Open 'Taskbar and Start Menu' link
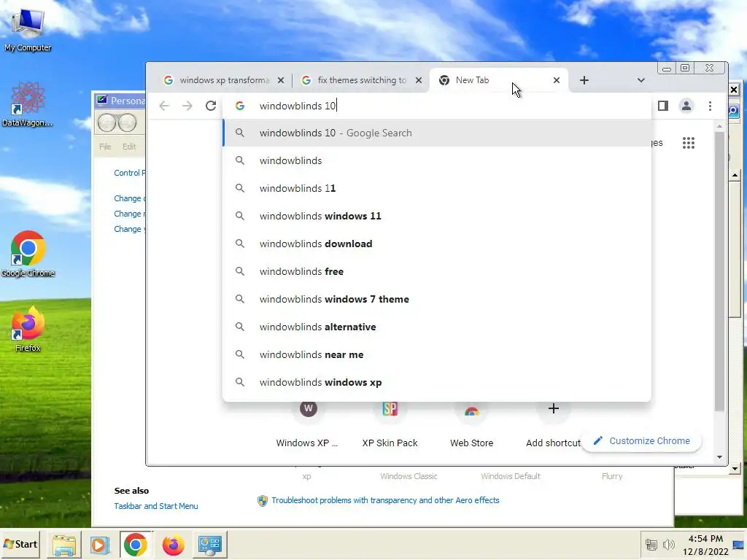The image size is (747, 560). click(x=156, y=506)
